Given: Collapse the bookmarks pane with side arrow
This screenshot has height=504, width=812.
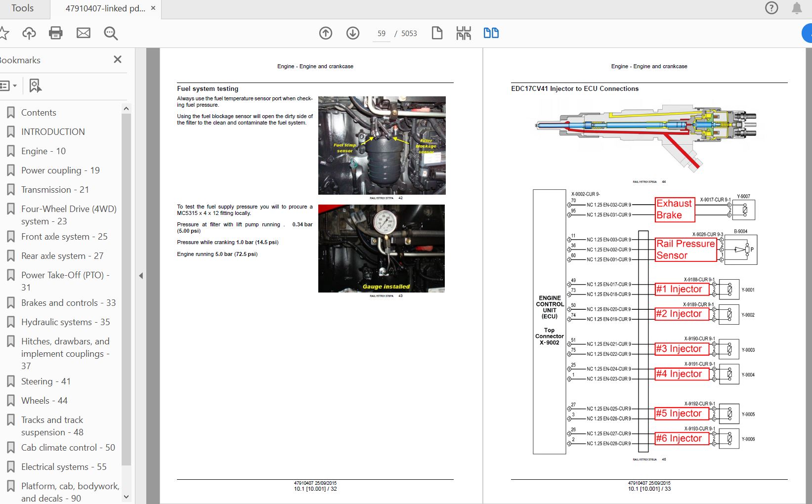Looking at the screenshot, I should (x=141, y=276).
